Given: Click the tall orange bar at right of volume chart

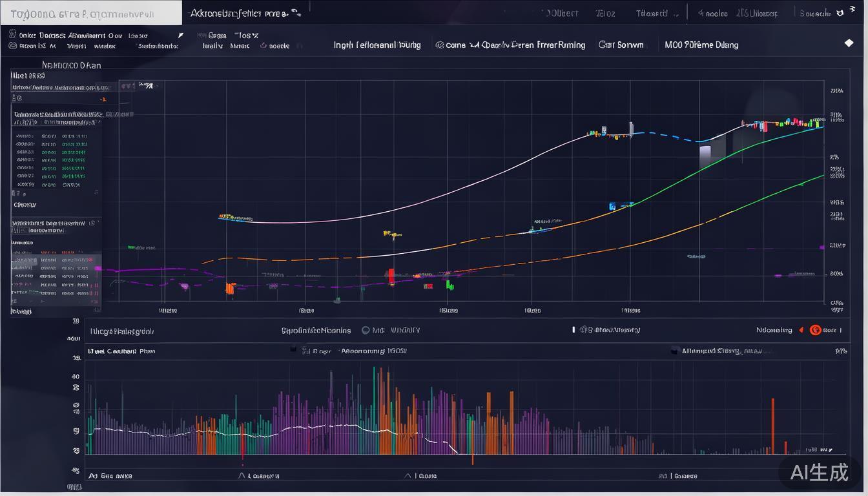Looking at the screenshot, I should 772,426.
